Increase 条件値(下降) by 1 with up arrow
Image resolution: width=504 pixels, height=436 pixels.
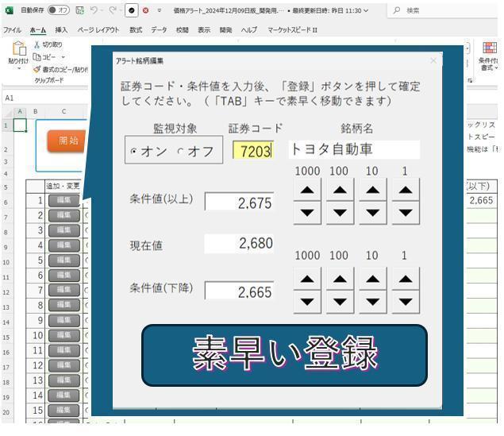coord(406,279)
